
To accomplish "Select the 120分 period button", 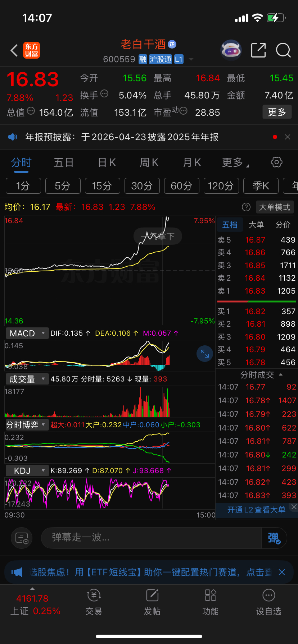I will pos(221,186).
